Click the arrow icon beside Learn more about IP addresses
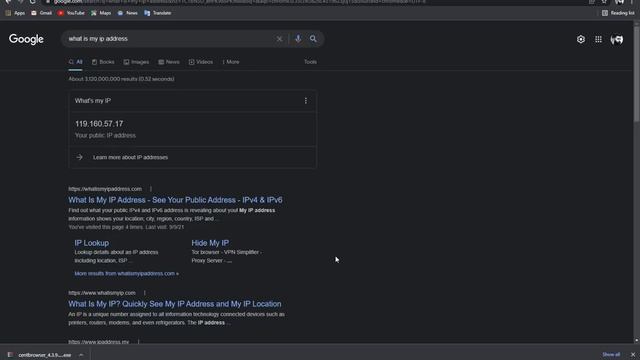640x360 pixels. pyautogui.click(x=80, y=157)
